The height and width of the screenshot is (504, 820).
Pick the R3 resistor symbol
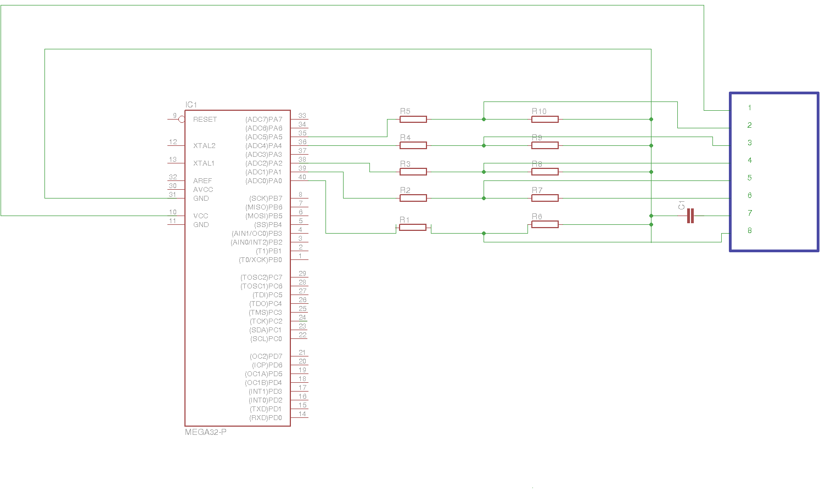coord(413,172)
